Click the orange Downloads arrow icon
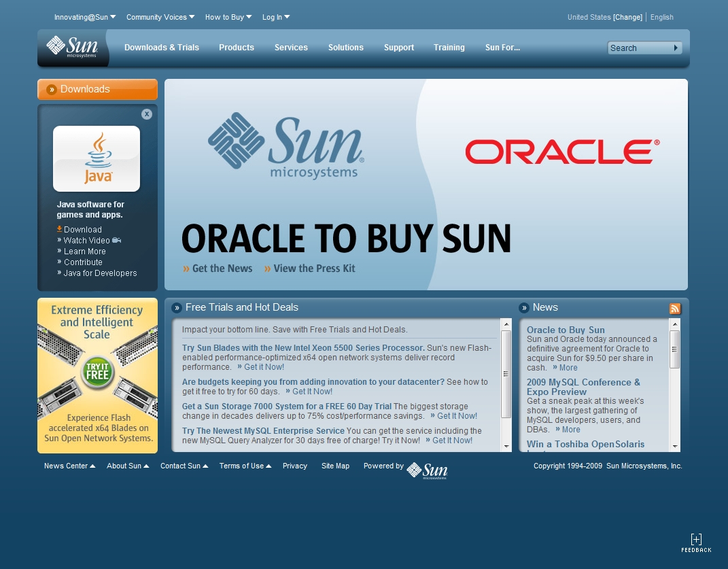 [51, 90]
